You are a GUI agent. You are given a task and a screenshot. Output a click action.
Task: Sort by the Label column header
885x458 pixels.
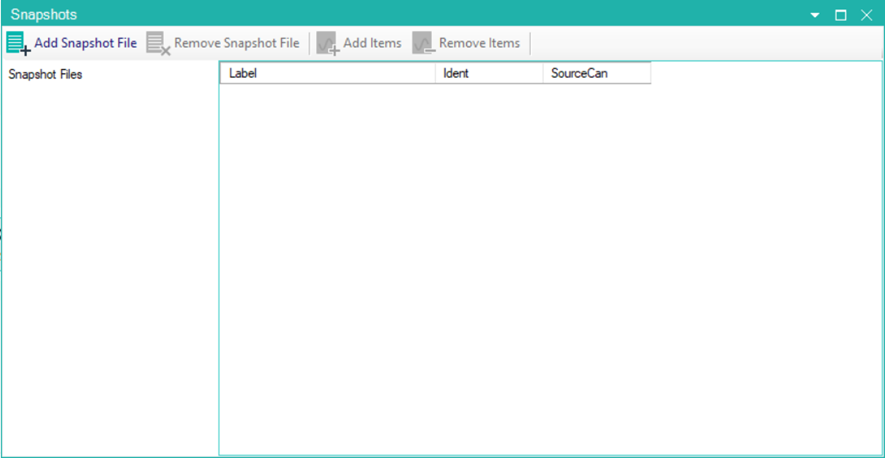(x=326, y=73)
